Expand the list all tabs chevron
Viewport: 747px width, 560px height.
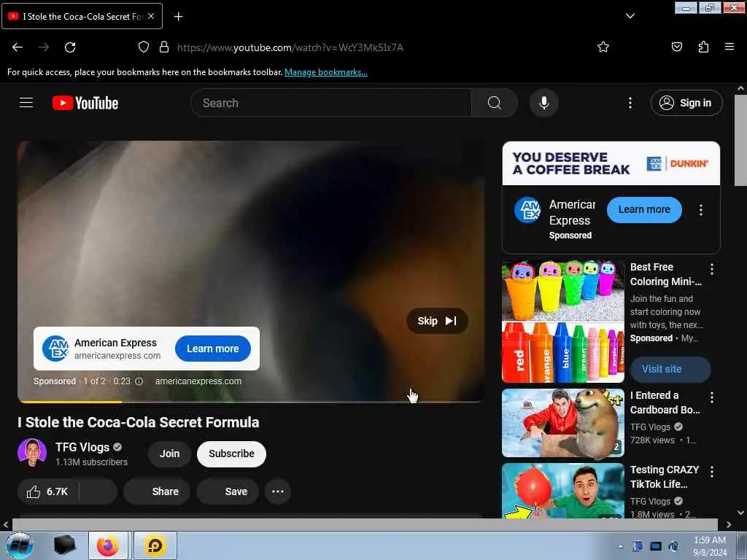(630, 16)
